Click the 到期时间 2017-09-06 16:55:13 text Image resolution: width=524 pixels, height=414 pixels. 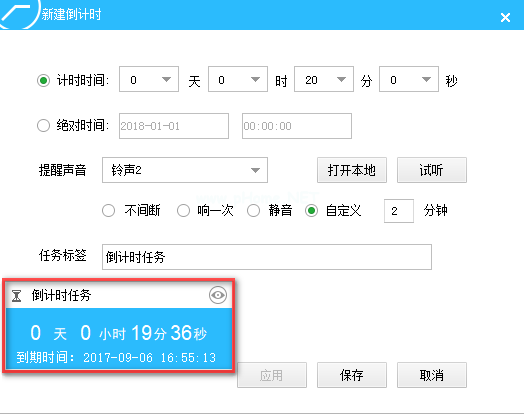116,358
